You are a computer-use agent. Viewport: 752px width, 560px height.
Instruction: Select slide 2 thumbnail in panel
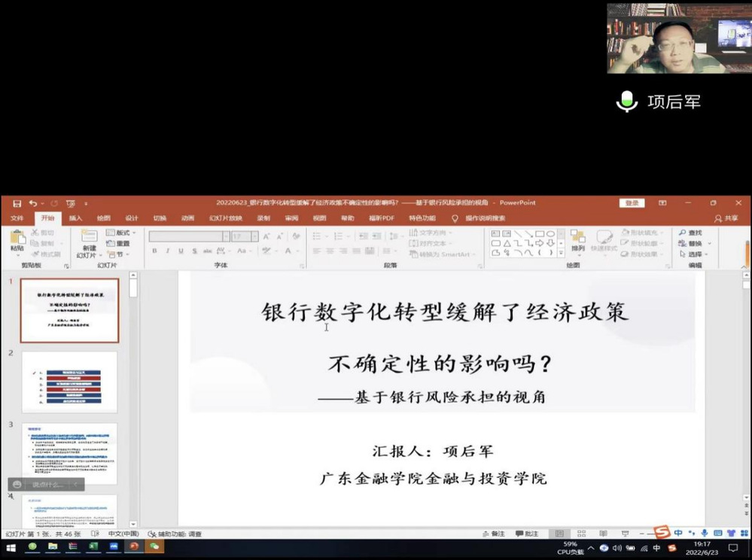pos(69,382)
